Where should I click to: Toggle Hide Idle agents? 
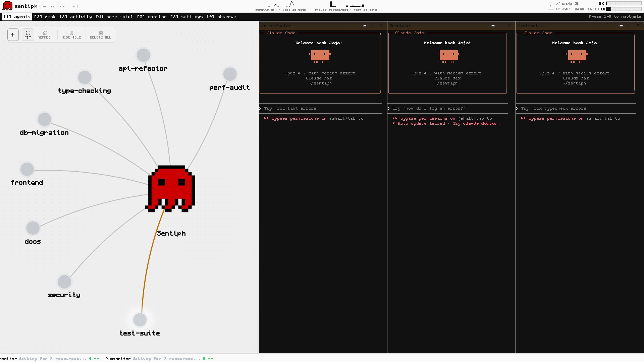click(71, 35)
